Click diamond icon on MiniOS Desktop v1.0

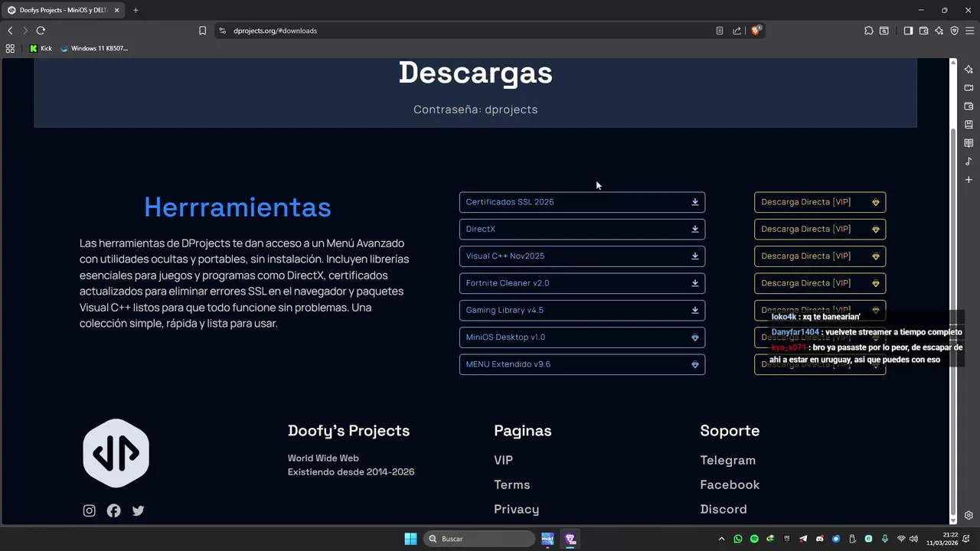coord(695,337)
